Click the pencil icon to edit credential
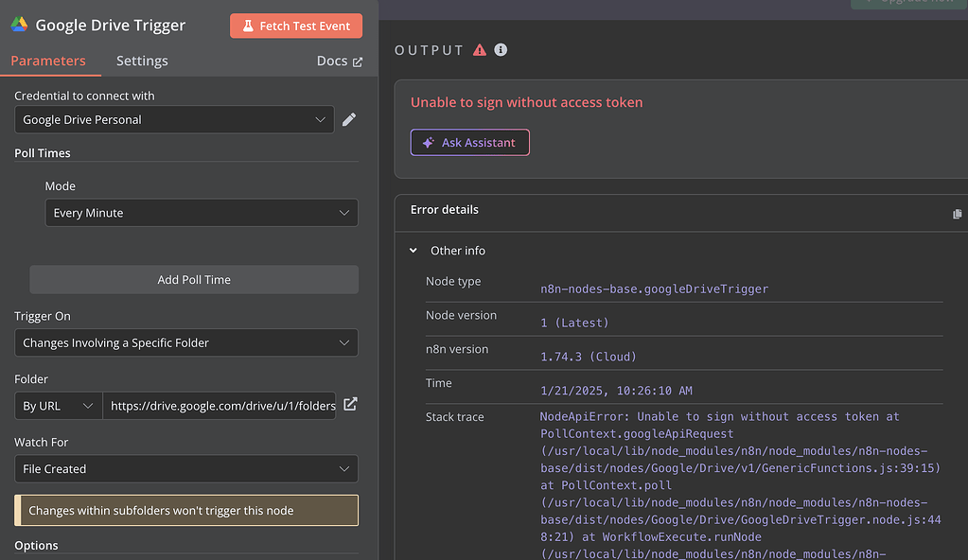The height and width of the screenshot is (560, 968). [349, 119]
